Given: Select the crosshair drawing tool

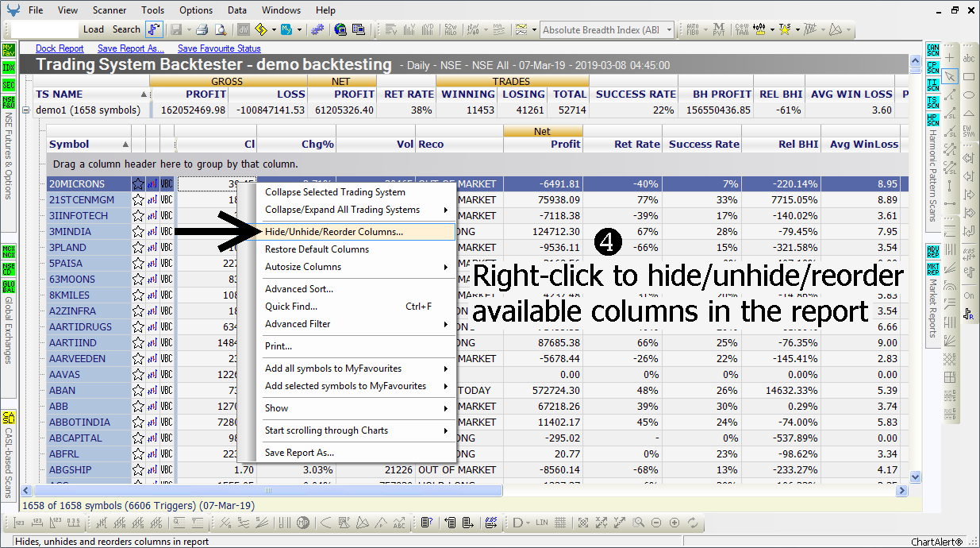Looking at the screenshot, I should point(950,58).
